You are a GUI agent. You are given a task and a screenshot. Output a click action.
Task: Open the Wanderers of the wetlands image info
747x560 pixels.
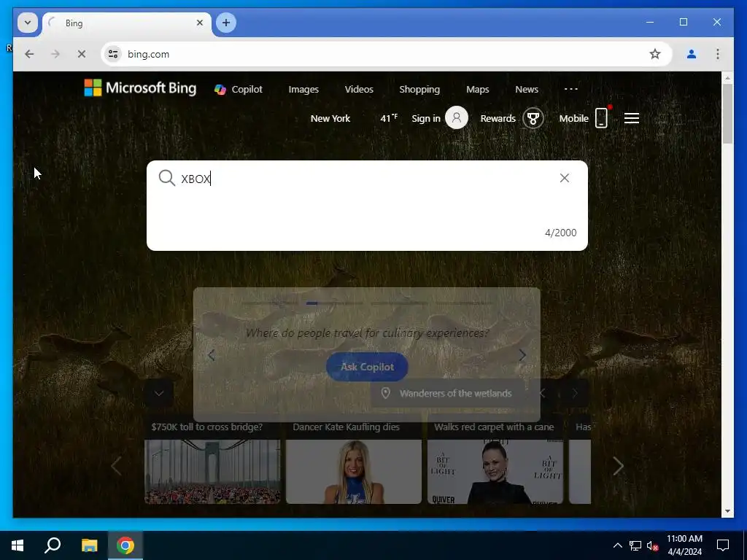pos(455,393)
